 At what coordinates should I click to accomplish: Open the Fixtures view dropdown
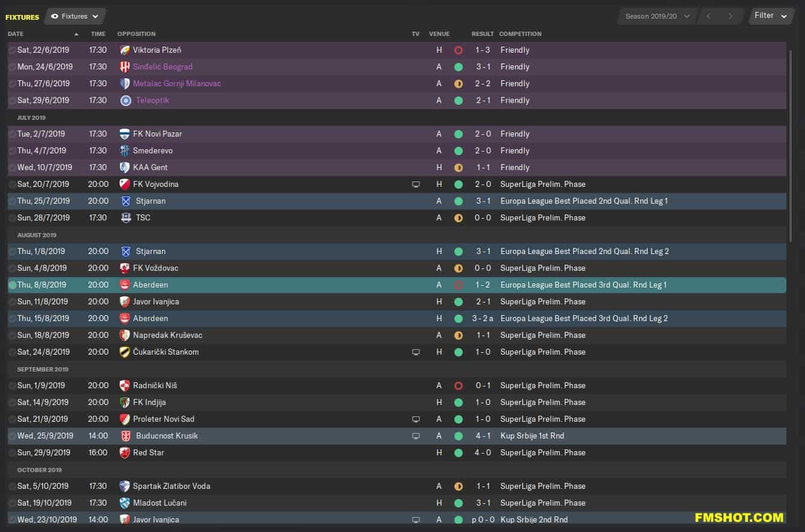(75, 17)
